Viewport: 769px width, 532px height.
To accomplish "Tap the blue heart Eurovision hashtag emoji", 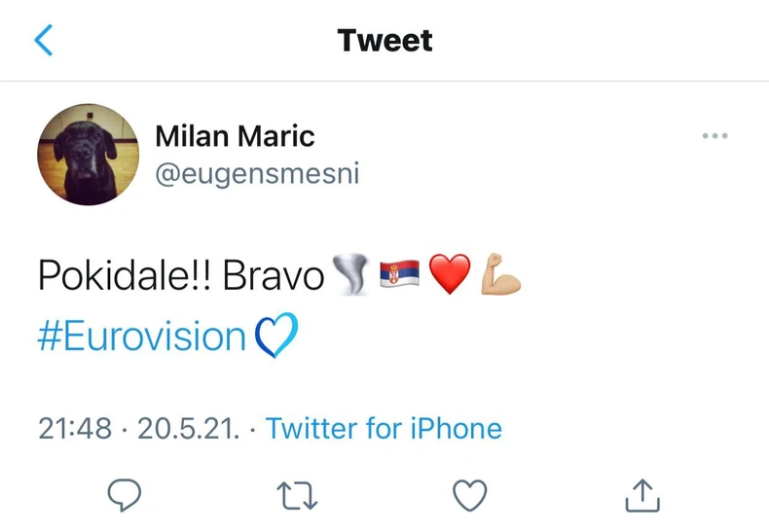I will pos(275,337).
